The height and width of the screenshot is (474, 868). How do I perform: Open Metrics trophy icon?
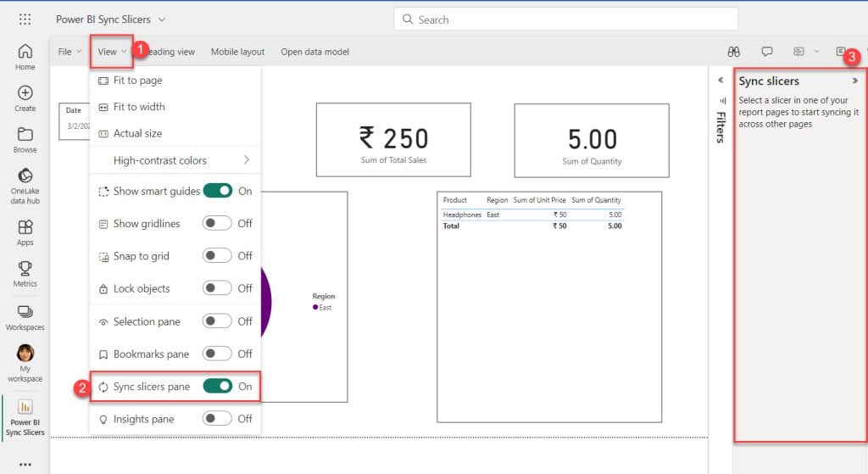[x=25, y=268]
